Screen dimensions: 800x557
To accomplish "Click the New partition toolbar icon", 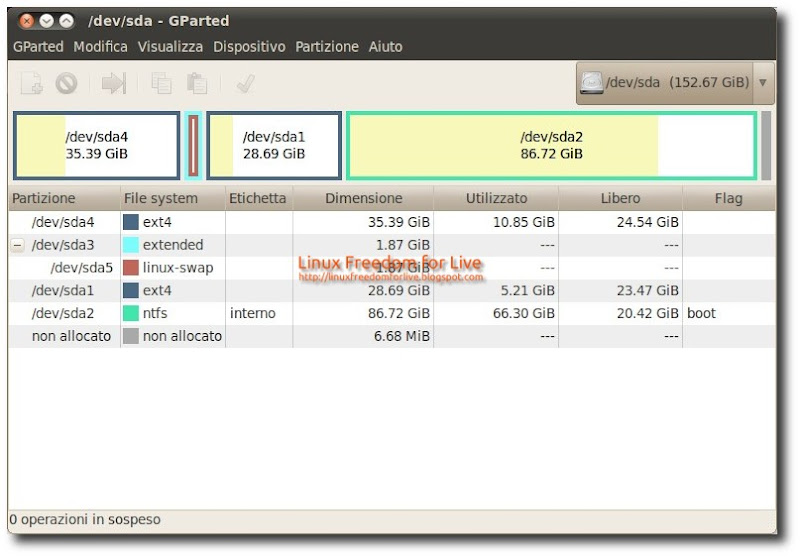I will [32, 83].
